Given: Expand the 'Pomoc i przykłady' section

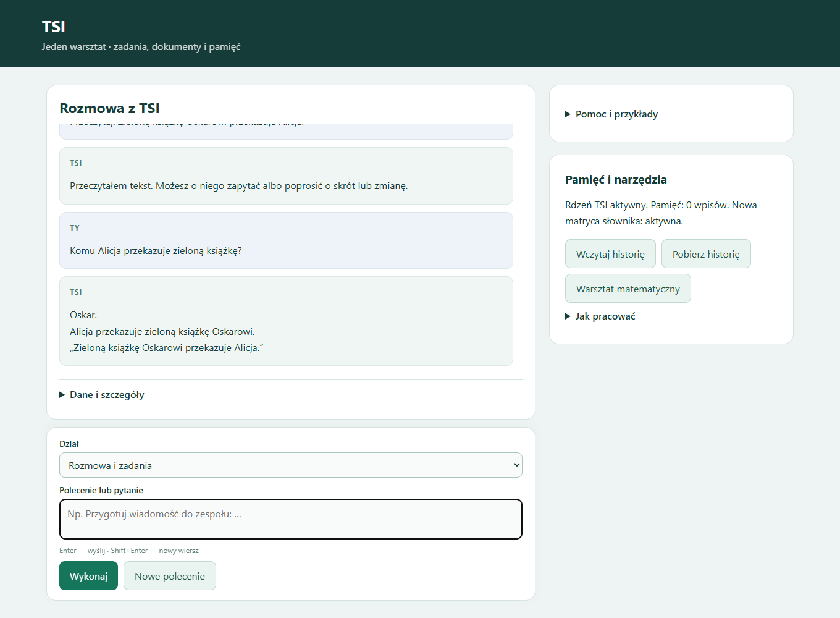Looking at the screenshot, I should point(611,114).
